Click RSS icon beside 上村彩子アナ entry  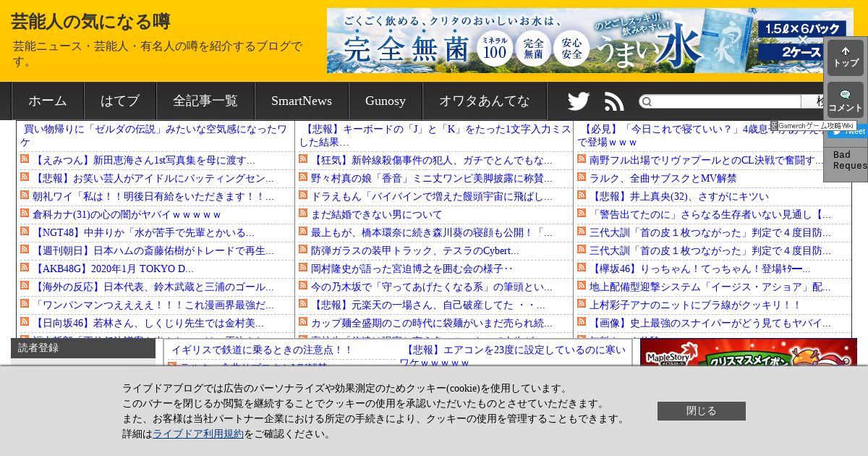582,304
